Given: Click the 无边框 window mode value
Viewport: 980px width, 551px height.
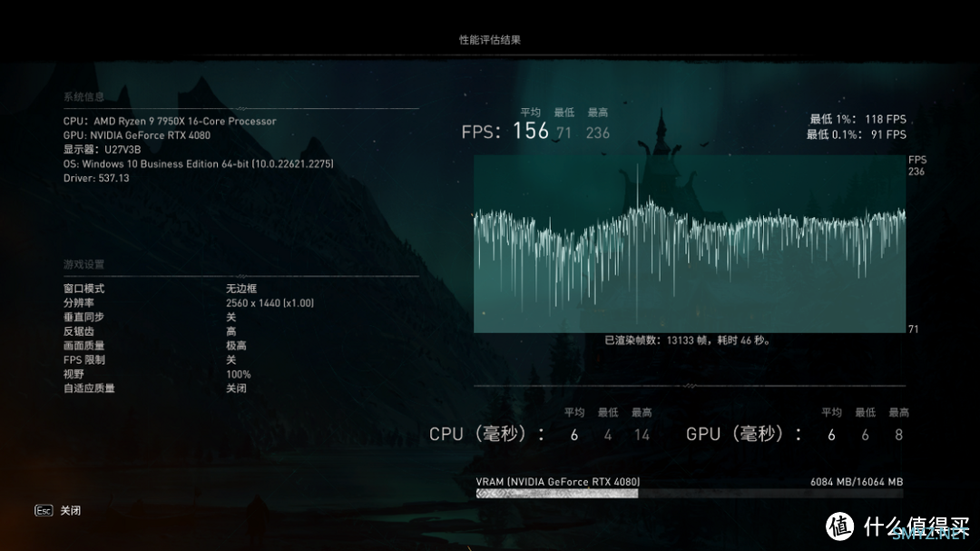Looking at the screenshot, I should (241, 289).
